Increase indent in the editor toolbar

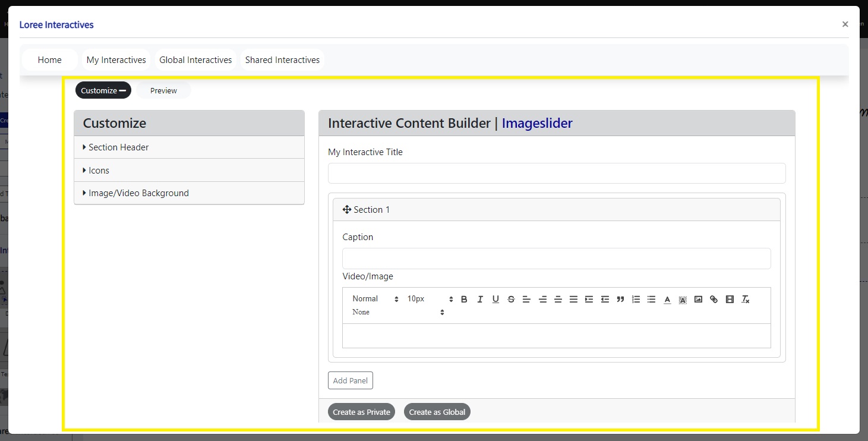point(589,299)
